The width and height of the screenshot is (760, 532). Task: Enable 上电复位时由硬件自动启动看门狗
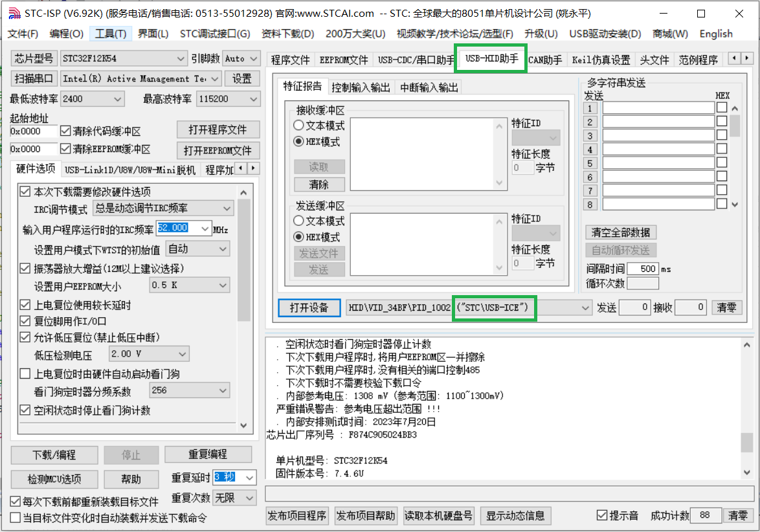(x=25, y=373)
